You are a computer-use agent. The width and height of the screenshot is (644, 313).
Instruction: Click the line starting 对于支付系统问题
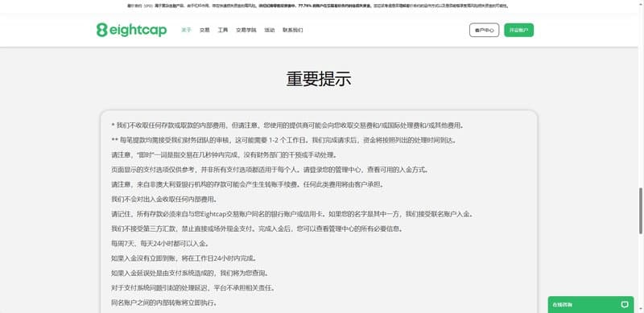click(193, 288)
